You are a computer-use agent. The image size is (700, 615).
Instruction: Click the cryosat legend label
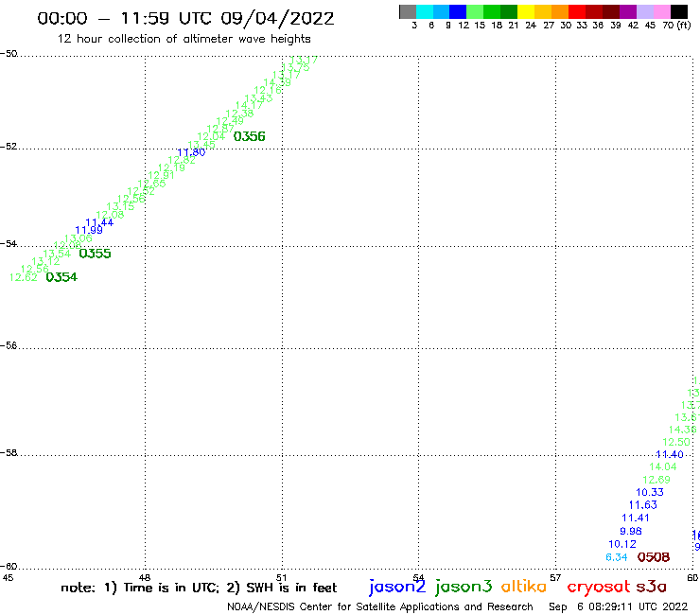[x=599, y=588]
